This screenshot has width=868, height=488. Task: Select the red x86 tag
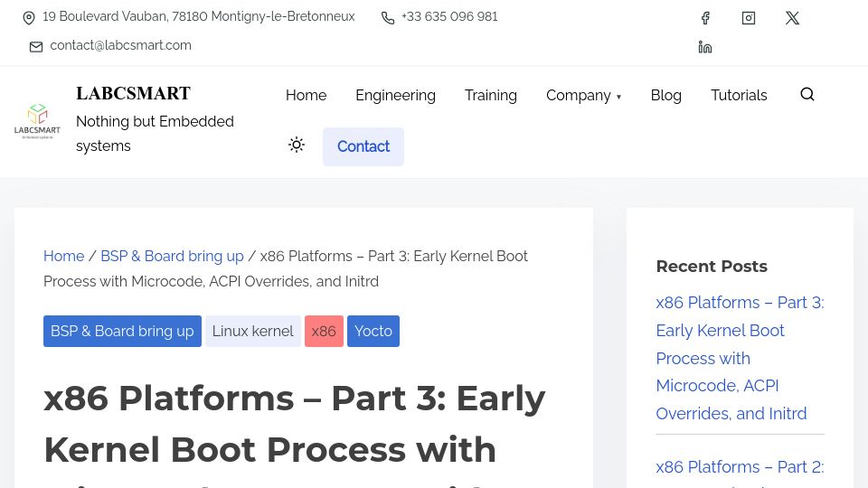pos(324,331)
